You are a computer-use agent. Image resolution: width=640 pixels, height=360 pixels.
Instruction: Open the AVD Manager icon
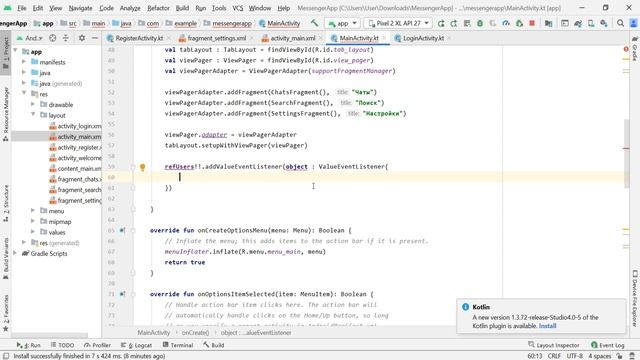click(x=591, y=23)
